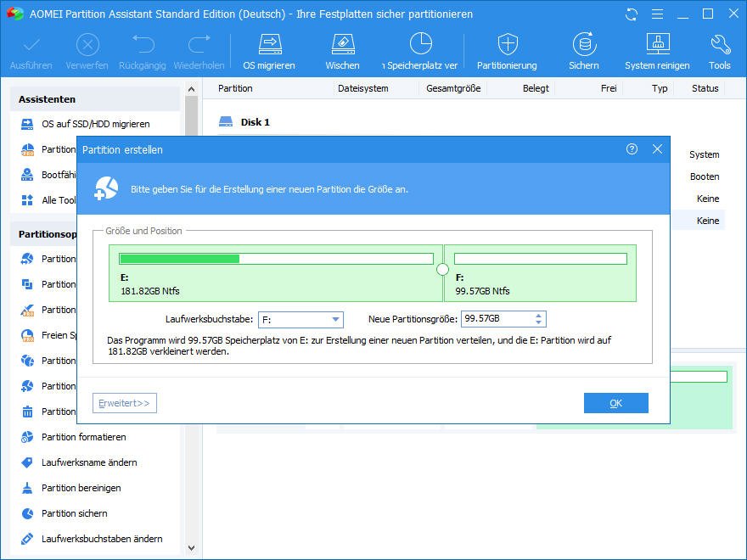The height and width of the screenshot is (560, 747).
Task: Click the AOMEI app logo icon
Action: 14,14
